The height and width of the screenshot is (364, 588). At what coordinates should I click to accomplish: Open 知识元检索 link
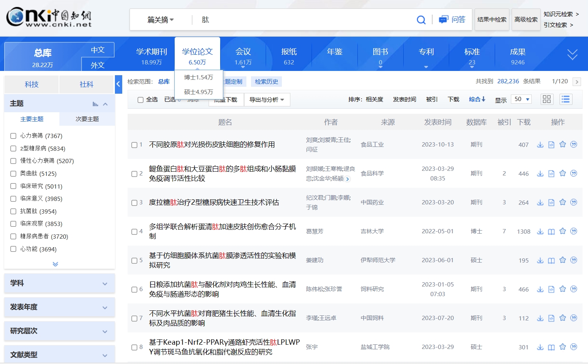(x=561, y=14)
